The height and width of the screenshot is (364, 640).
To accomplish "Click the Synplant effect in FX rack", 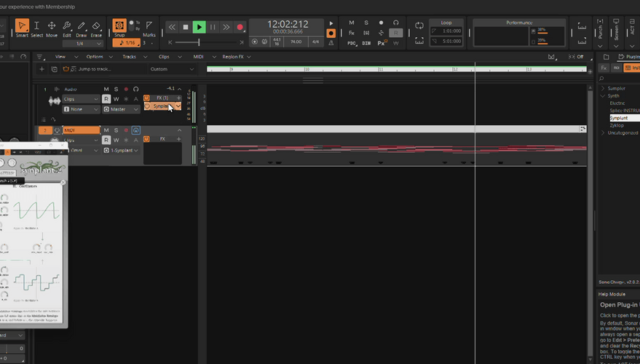I will [x=162, y=106].
